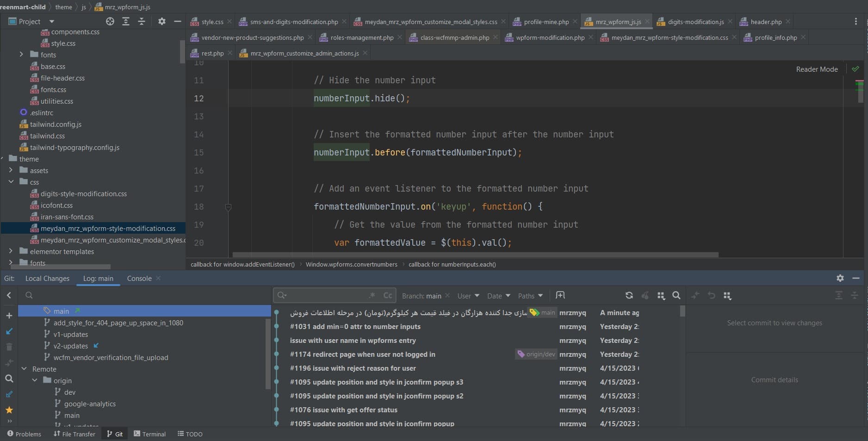The height and width of the screenshot is (441, 868).
Task: Expand the fonts folder under components
Action: click(21, 55)
